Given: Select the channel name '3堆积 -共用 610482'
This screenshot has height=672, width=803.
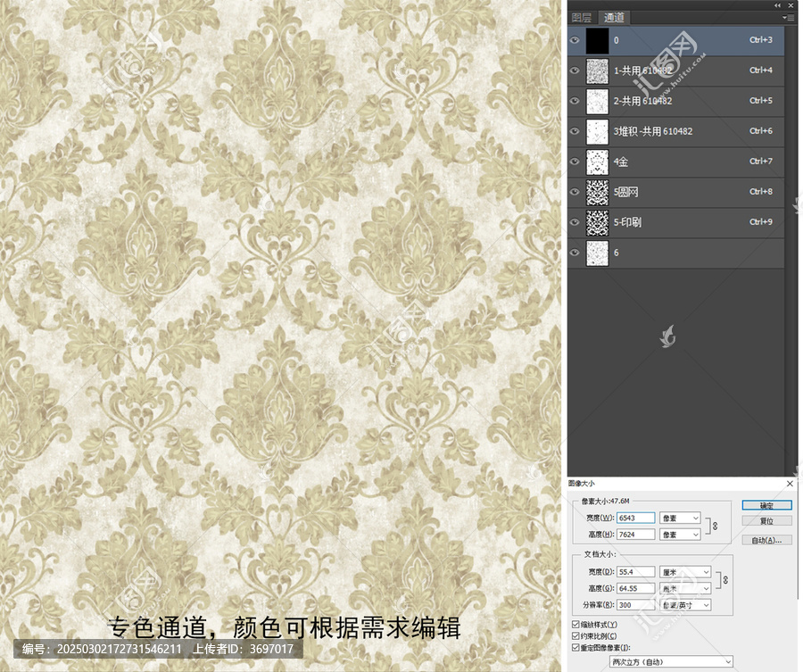Looking at the screenshot, I should 653,131.
